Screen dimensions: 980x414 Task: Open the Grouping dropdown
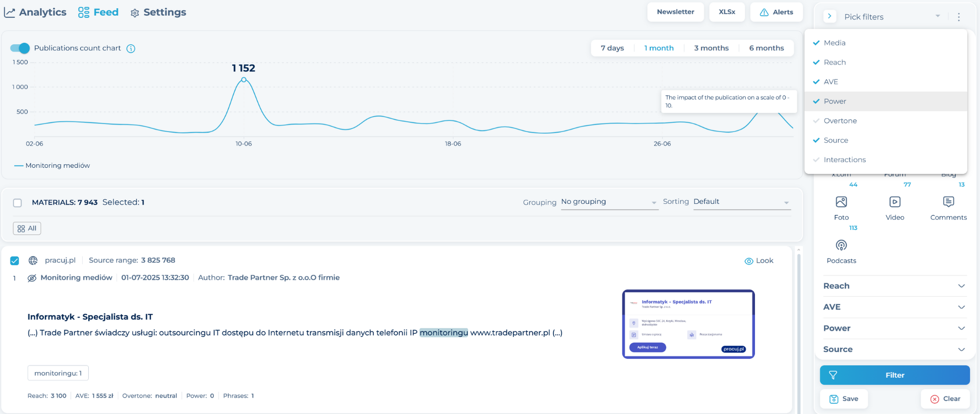pos(608,202)
